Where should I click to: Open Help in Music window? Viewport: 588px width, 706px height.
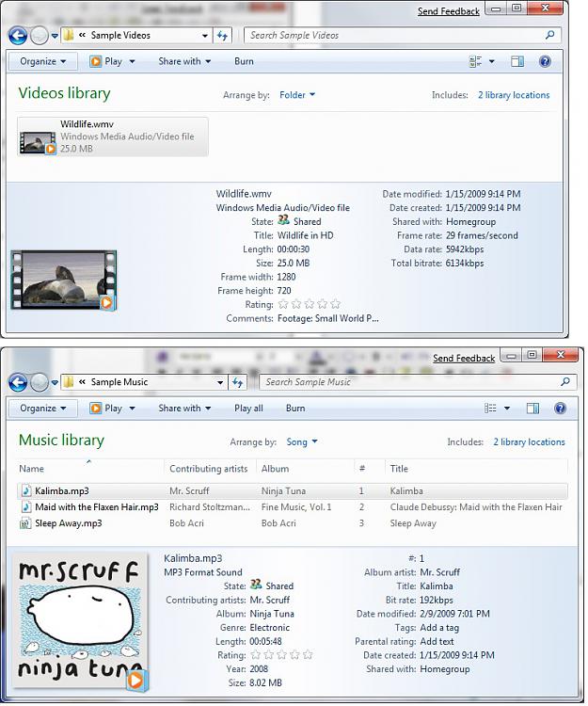(560, 408)
